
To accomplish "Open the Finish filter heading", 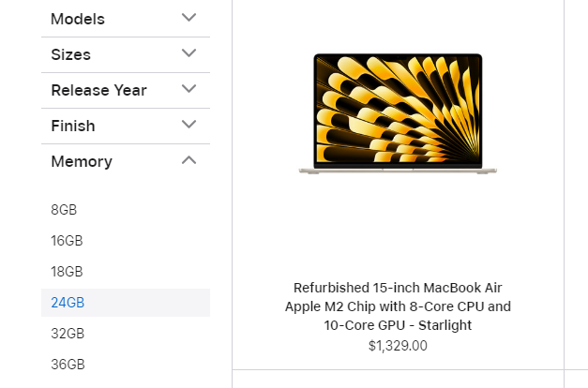I will click(73, 126).
